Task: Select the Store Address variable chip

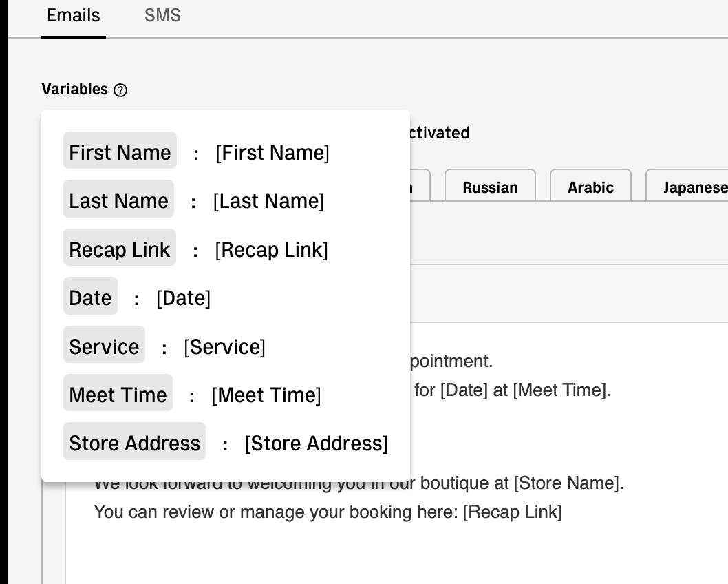Action: (134, 443)
